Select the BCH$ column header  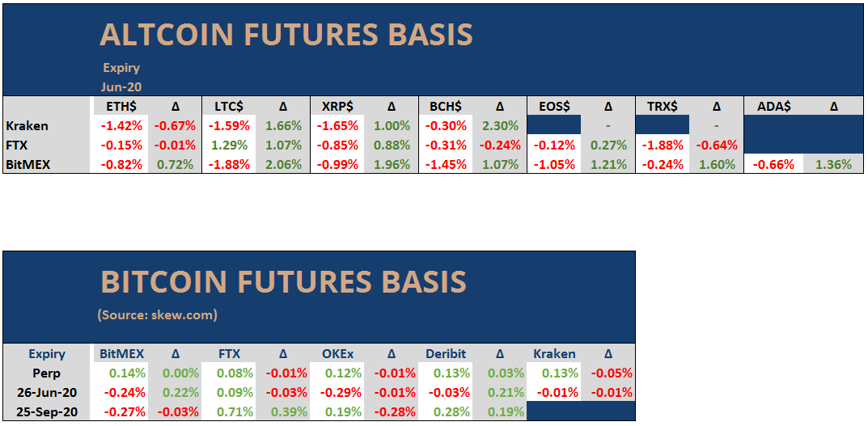[445, 106]
